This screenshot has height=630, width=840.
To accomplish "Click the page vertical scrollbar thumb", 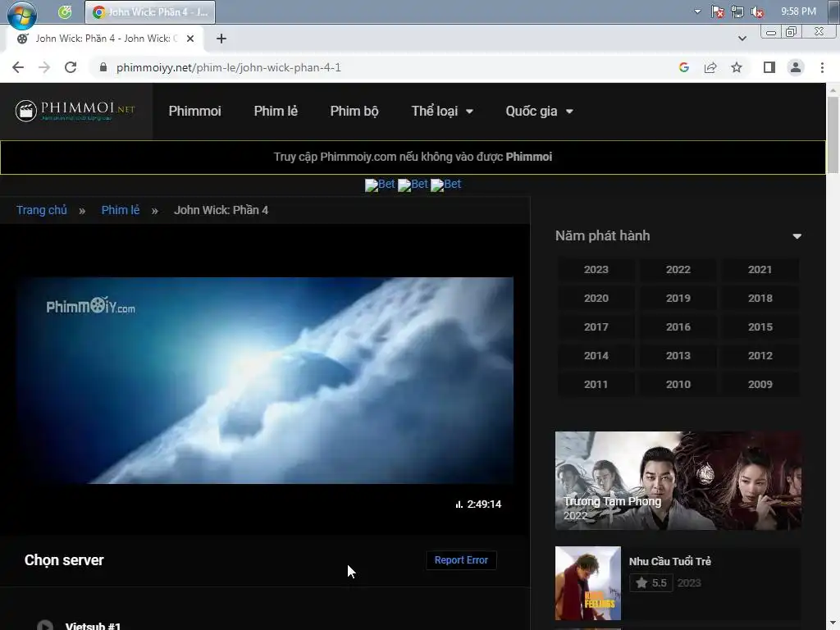I will coord(833,135).
